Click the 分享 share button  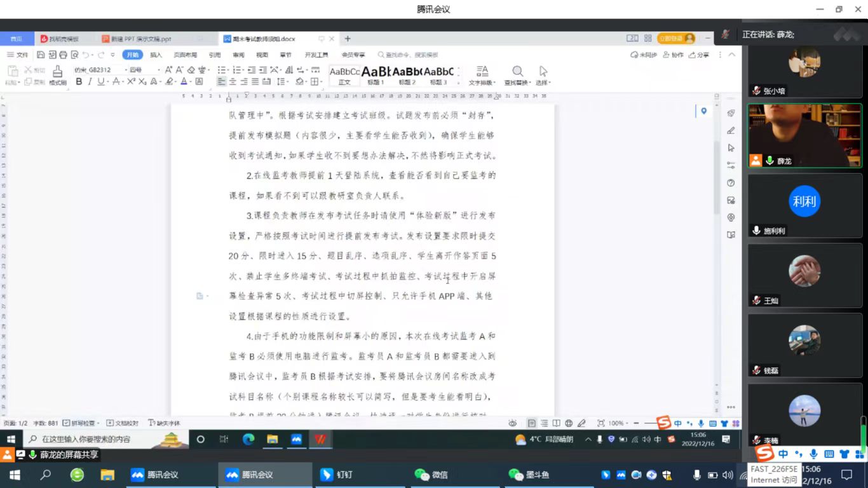pyautogui.click(x=699, y=55)
